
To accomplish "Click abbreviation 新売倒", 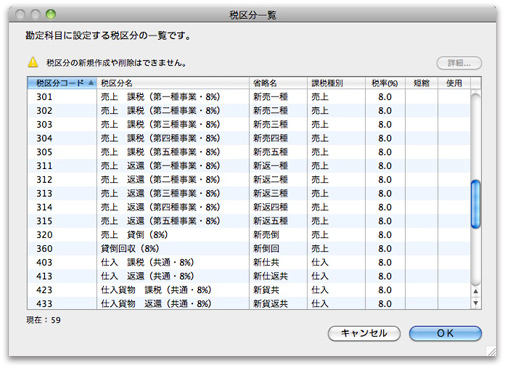I will (266, 235).
